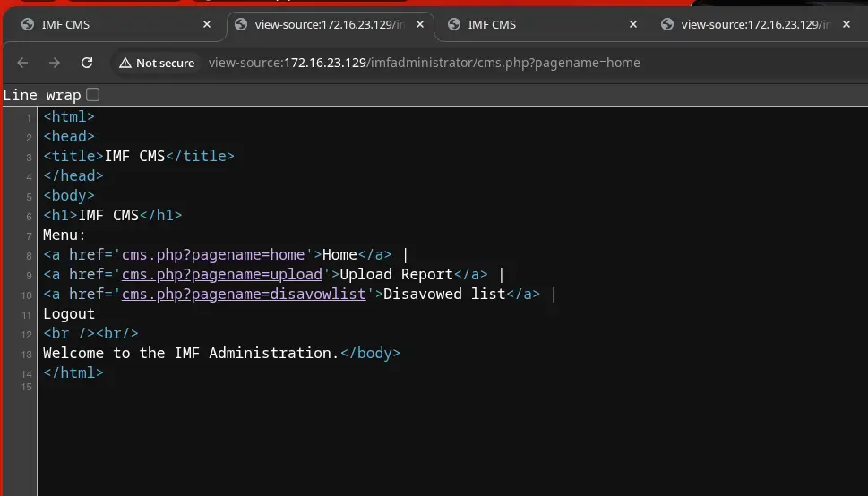Open the Not secure site info
868x496 pixels.
(157, 63)
